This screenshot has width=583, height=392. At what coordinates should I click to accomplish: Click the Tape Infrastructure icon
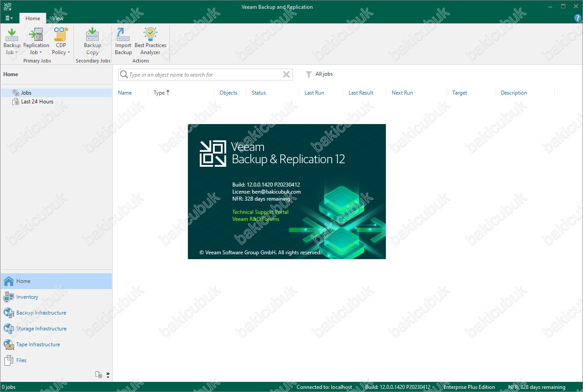[x=9, y=344]
